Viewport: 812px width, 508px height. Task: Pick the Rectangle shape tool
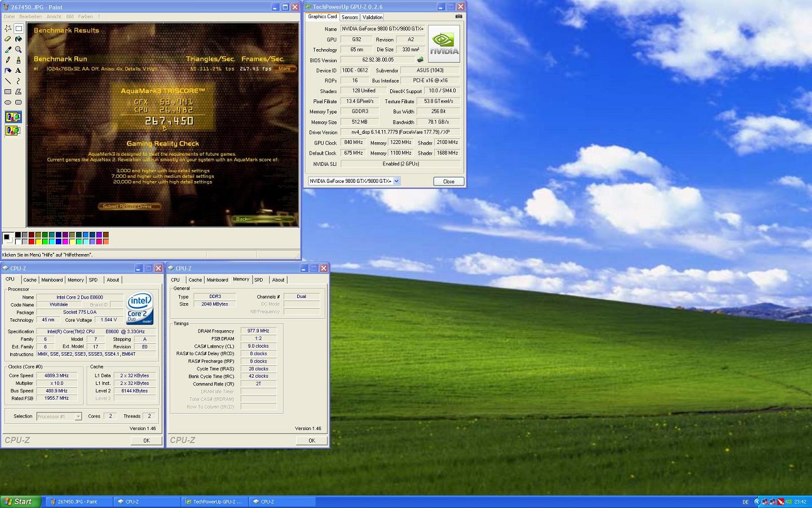pyautogui.click(x=8, y=91)
